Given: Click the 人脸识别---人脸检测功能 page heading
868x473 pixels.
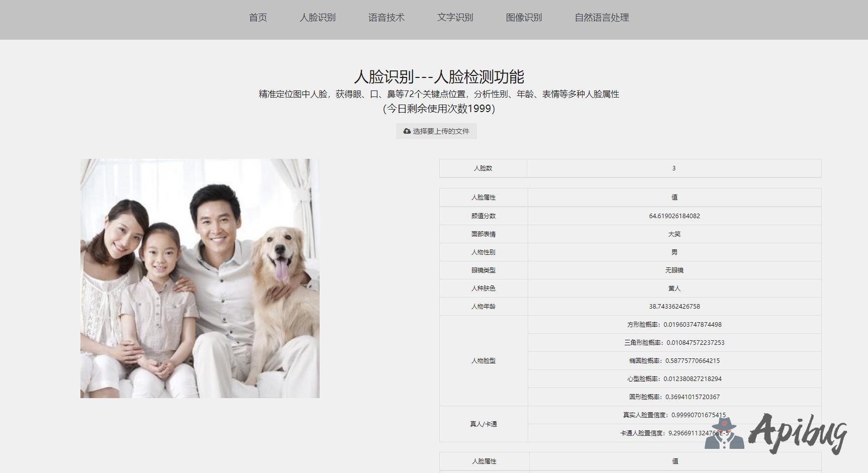Looking at the screenshot, I should (439, 77).
